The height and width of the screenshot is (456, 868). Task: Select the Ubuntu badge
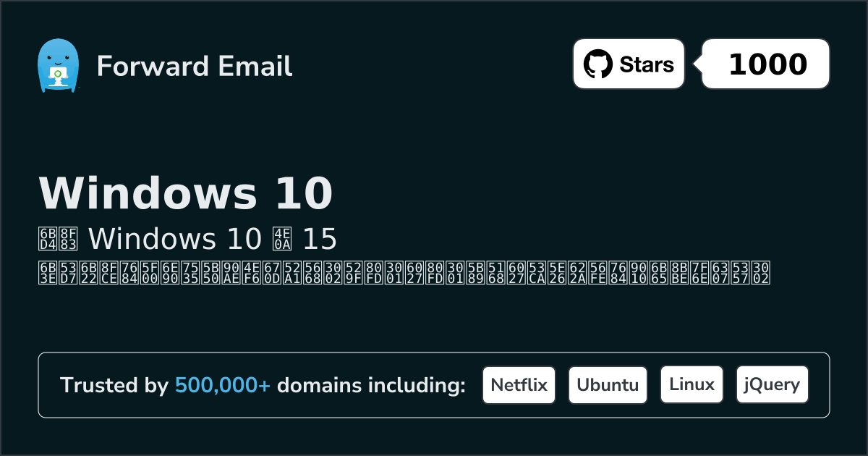[x=608, y=385]
